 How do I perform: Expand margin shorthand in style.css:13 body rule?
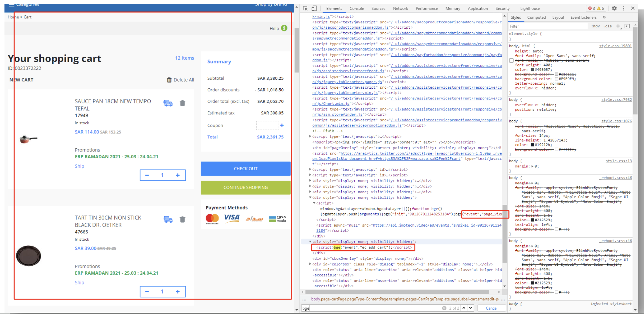point(532,166)
